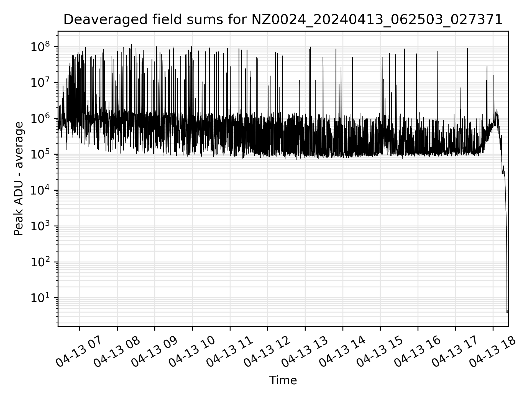This screenshot has width=532, height=399.
Task: Click the x tick label '04-13 16'
Action: point(417,352)
